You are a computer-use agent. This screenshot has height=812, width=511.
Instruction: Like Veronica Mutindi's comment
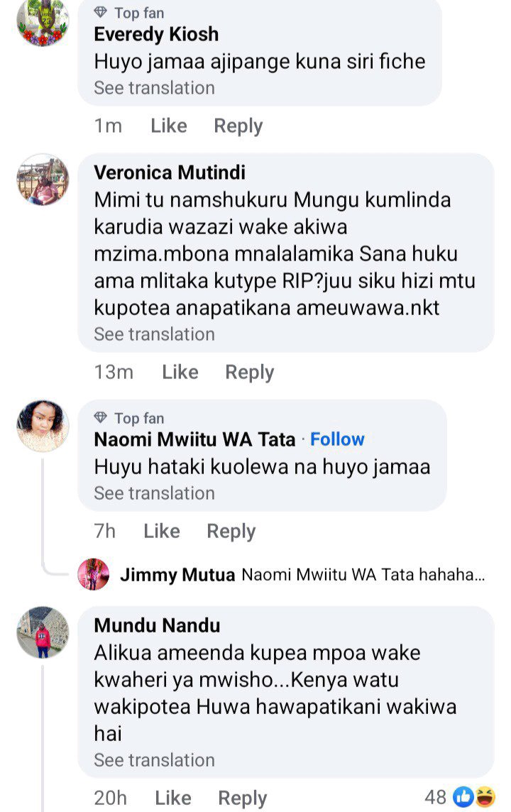180,372
